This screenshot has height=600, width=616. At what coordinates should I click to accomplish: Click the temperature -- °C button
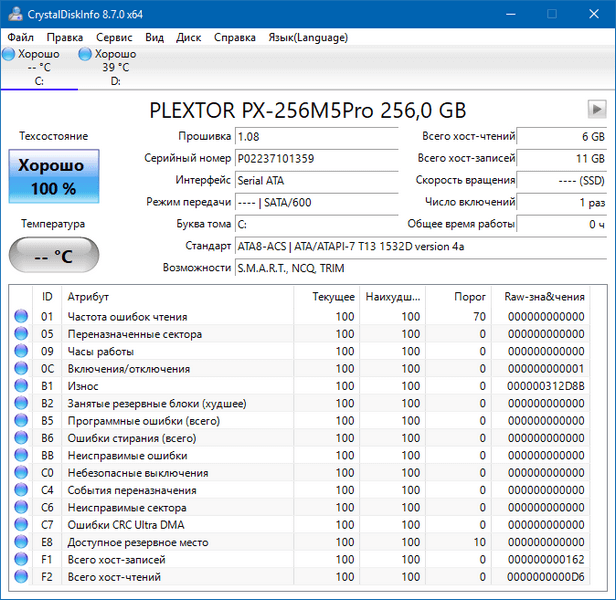(54, 256)
